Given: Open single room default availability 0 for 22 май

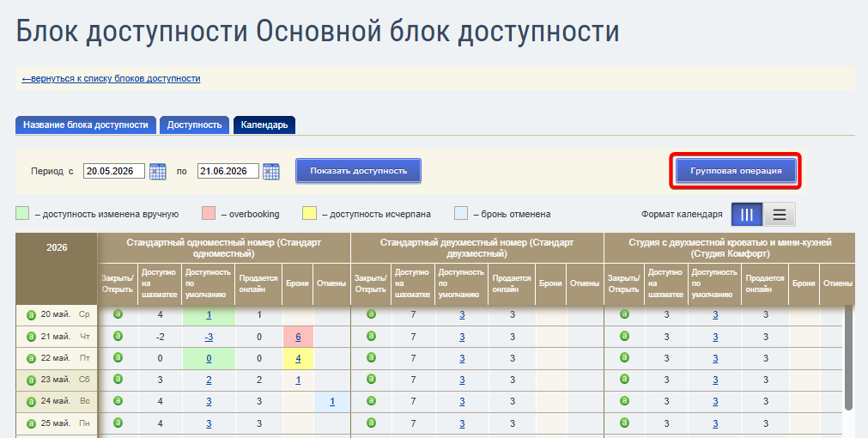Looking at the screenshot, I should pyautogui.click(x=209, y=358).
